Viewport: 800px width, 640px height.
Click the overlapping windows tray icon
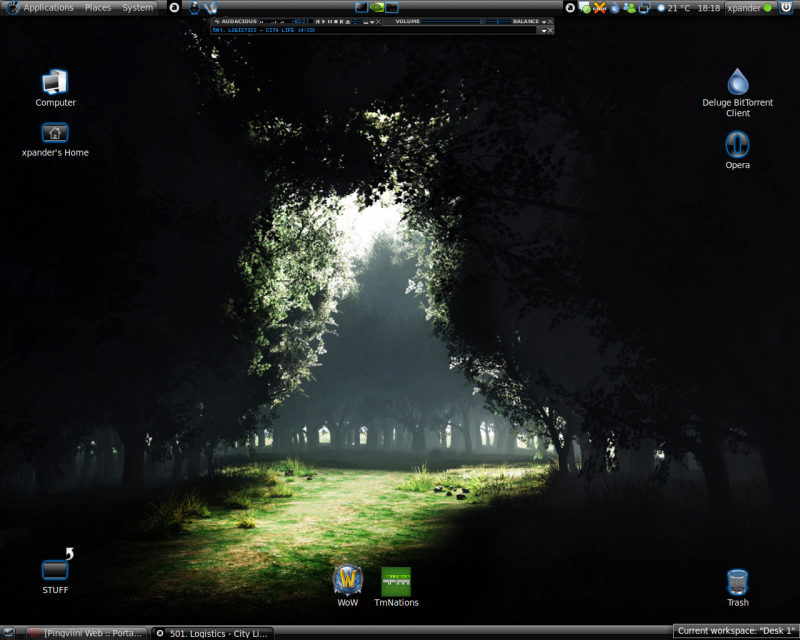pos(644,8)
